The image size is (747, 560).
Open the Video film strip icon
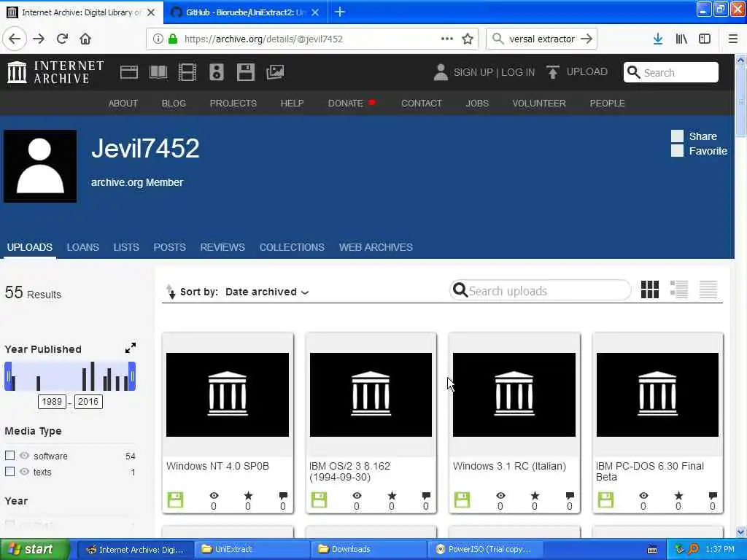187,72
